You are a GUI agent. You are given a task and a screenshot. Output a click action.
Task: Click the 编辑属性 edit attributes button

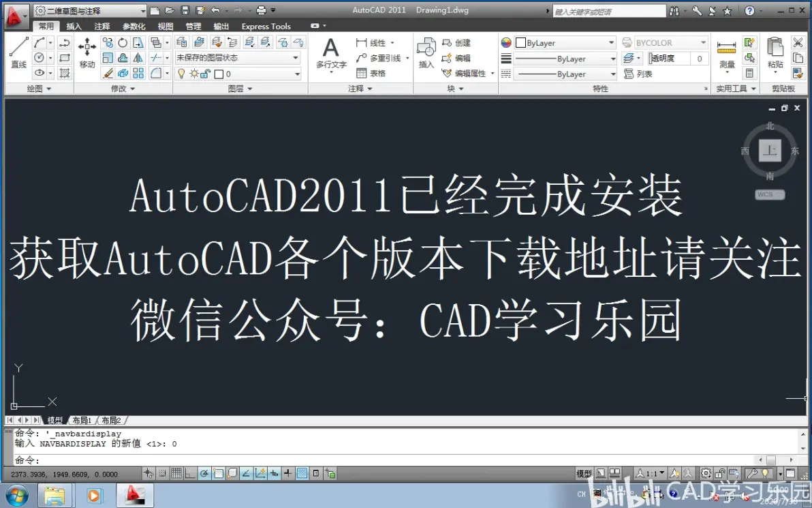pyautogui.click(x=467, y=73)
